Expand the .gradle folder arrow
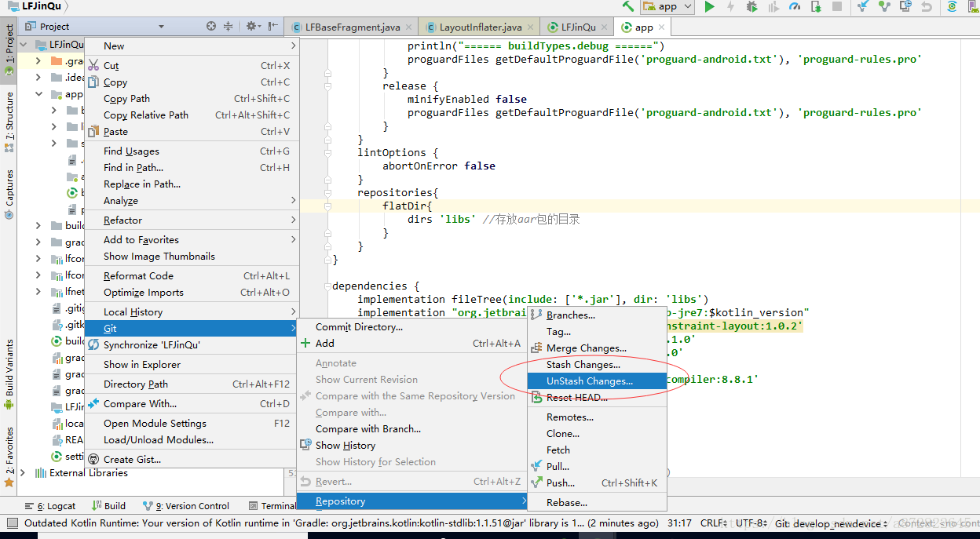This screenshot has width=980, height=539. pyautogui.click(x=38, y=60)
